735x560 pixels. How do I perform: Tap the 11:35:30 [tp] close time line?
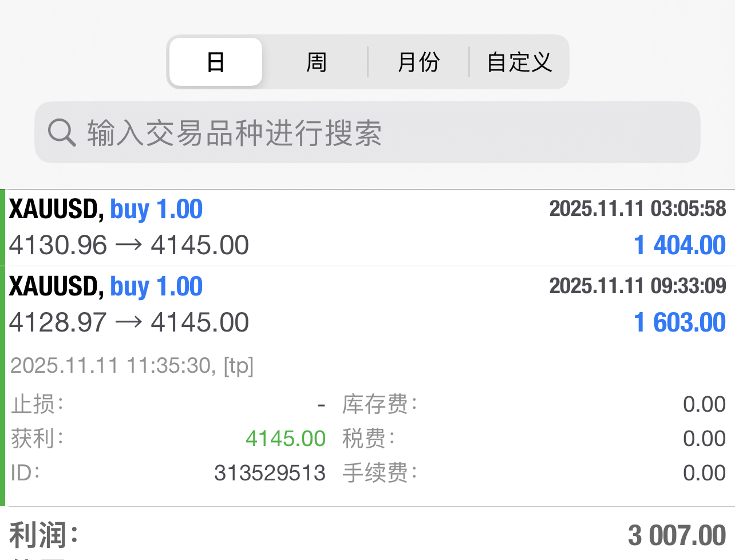tap(132, 365)
